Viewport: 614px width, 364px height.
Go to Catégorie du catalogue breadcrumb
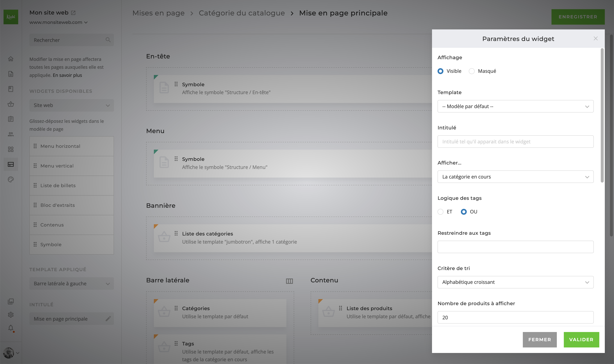(x=242, y=13)
